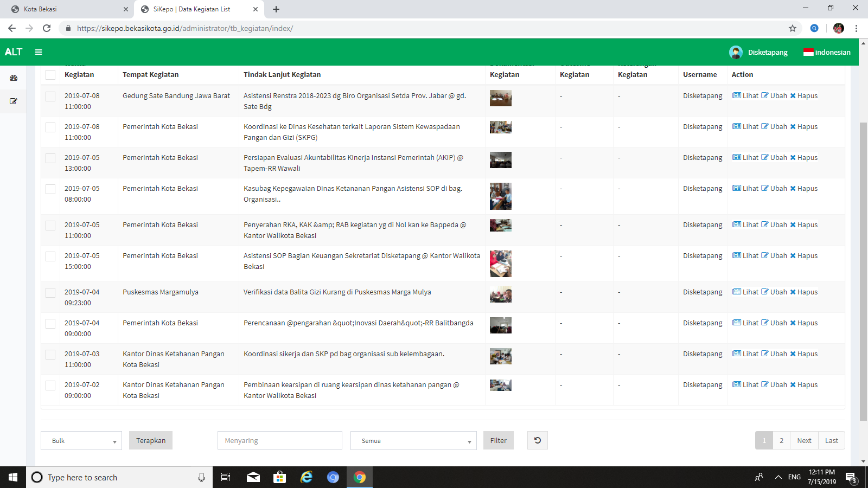Click the Indonesian flag icon
868x488 pixels.
click(808, 53)
